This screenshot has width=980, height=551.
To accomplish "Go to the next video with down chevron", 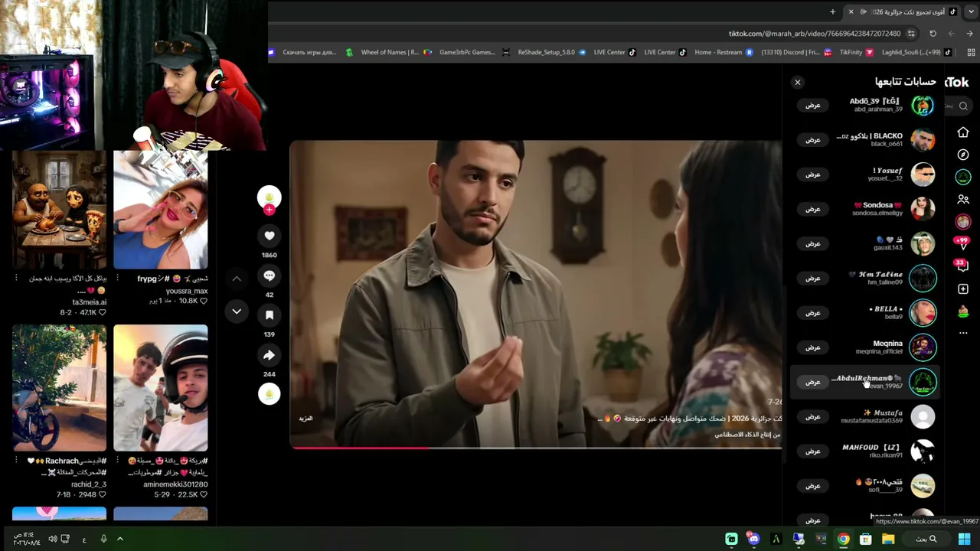I will point(237,311).
